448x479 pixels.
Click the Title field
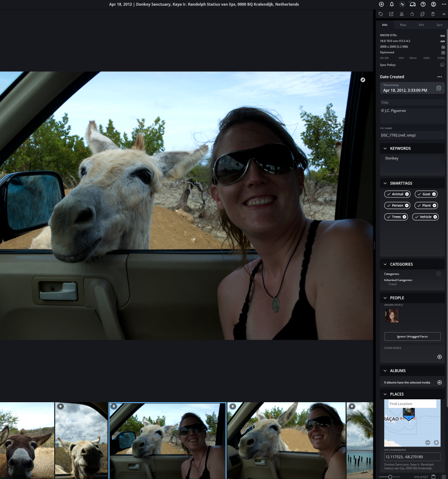[412, 103]
